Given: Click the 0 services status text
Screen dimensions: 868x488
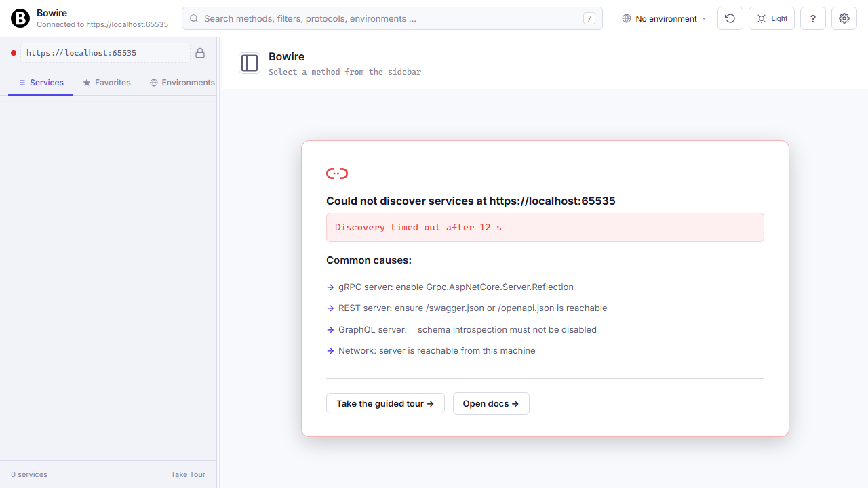Looking at the screenshot, I should click(29, 474).
